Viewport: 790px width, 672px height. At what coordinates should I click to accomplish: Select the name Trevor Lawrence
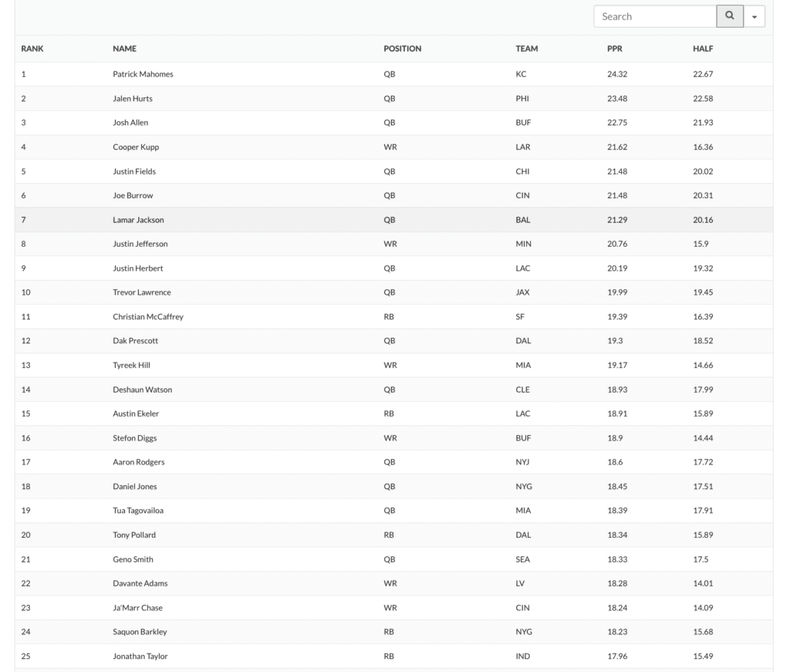[x=142, y=292]
